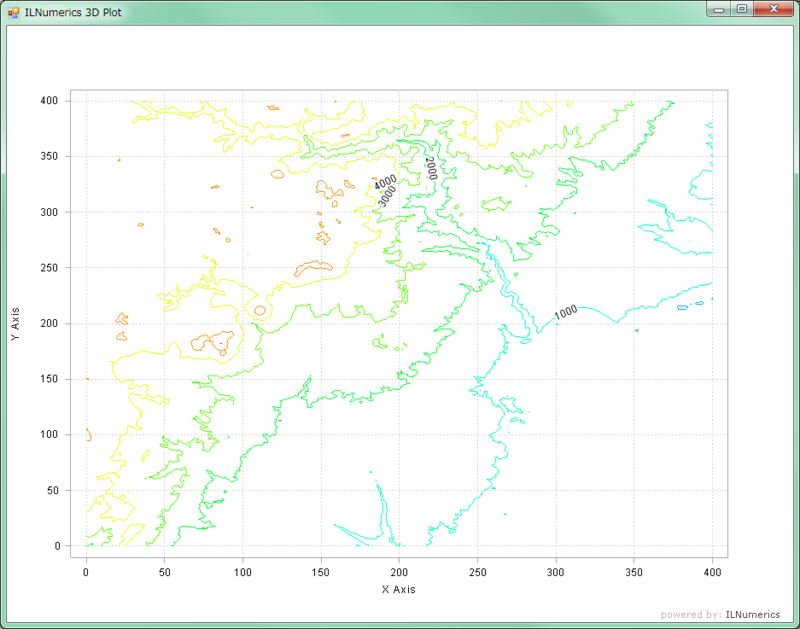Close the ILNumerics 3D Plot window

coord(773,9)
